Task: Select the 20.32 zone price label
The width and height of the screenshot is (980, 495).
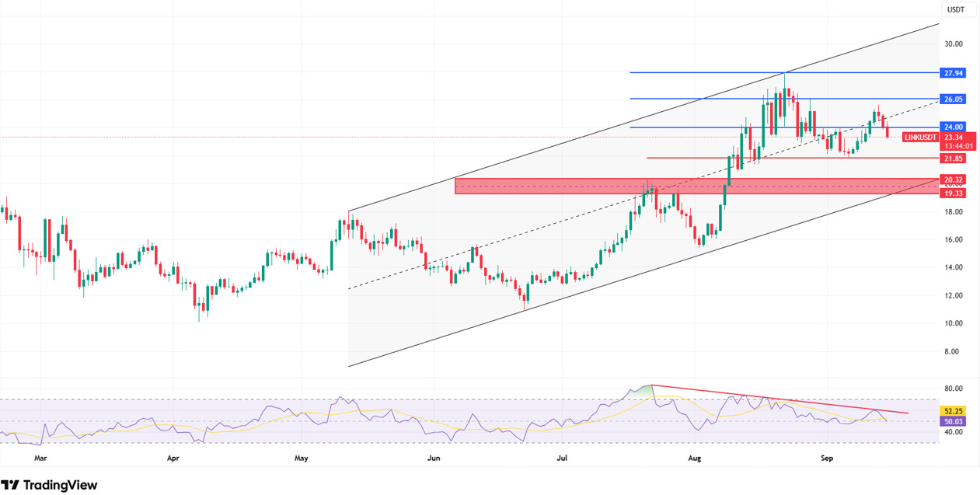Action: pyautogui.click(x=953, y=180)
